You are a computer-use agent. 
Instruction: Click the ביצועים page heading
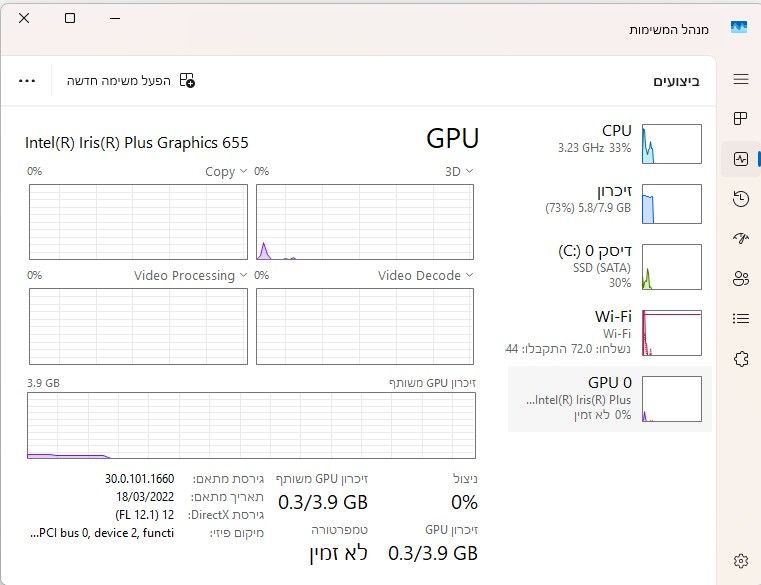click(676, 81)
